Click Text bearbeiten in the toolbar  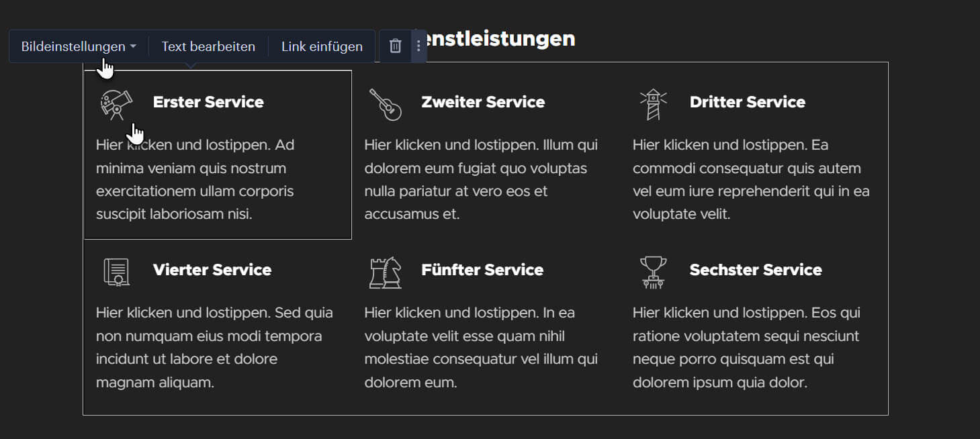tap(208, 46)
